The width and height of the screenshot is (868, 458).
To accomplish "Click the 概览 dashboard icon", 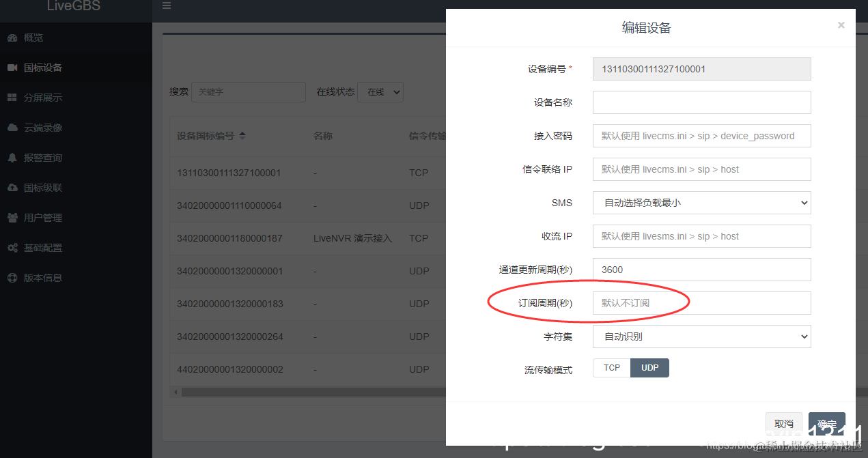I will pos(12,38).
